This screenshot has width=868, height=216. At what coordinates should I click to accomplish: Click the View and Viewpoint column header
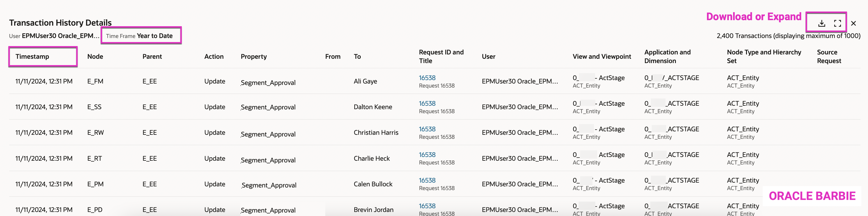[x=601, y=56]
